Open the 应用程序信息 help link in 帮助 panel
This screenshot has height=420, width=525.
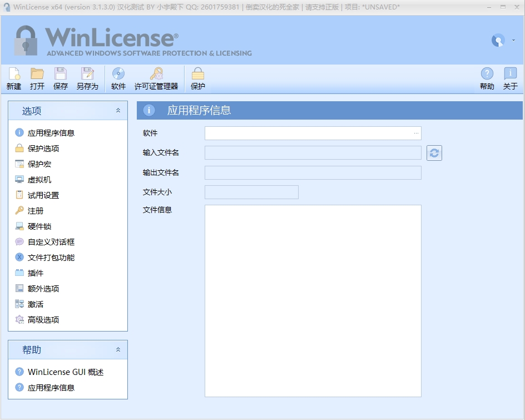point(45,388)
